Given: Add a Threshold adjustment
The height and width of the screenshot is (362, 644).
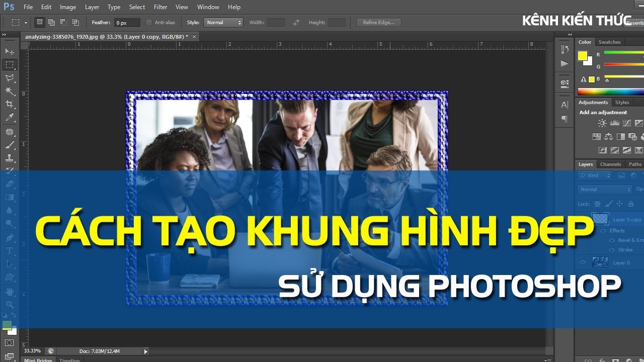Looking at the screenshot, I should click(x=626, y=150).
